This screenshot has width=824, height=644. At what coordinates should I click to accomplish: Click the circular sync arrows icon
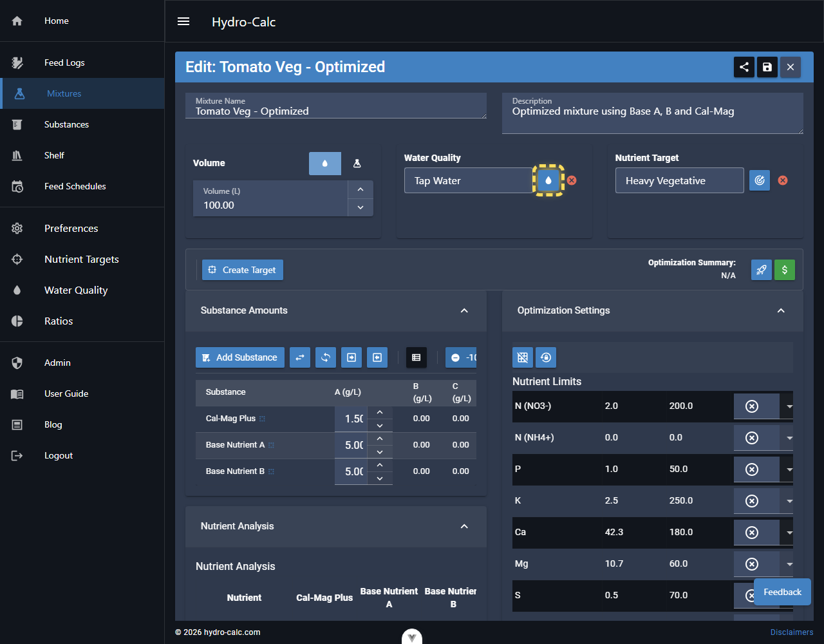(x=326, y=357)
